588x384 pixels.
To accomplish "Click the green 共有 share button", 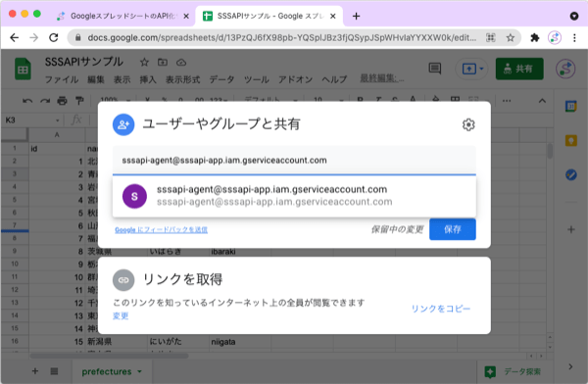I will (519, 69).
